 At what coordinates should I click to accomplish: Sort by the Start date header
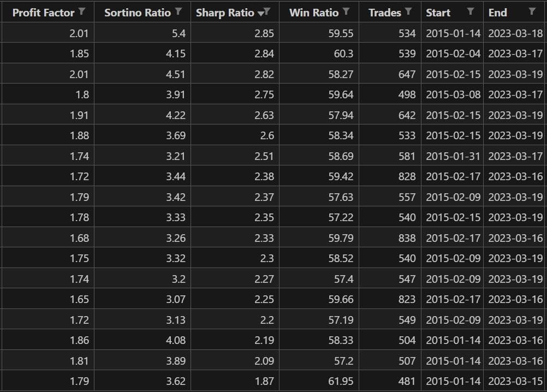point(438,13)
